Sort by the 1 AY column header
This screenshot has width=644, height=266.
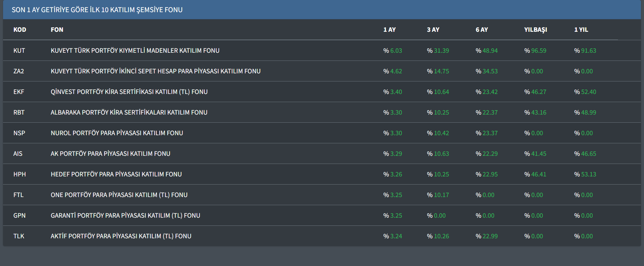(x=389, y=30)
